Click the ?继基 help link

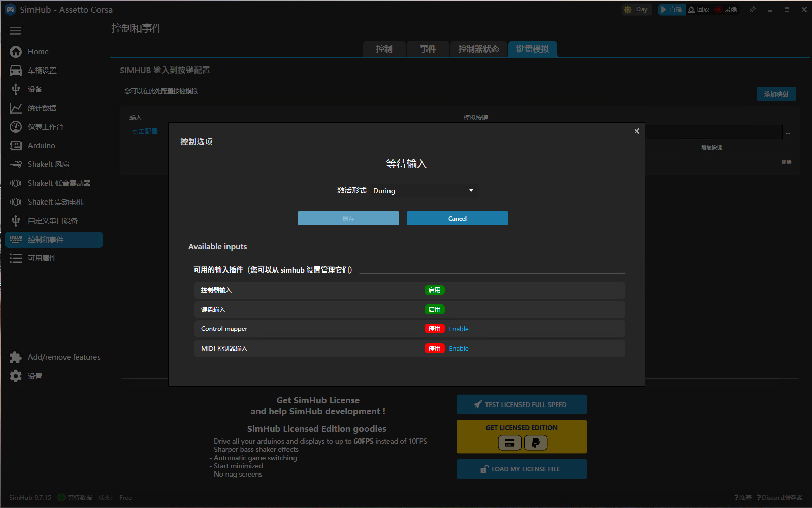[x=742, y=498]
